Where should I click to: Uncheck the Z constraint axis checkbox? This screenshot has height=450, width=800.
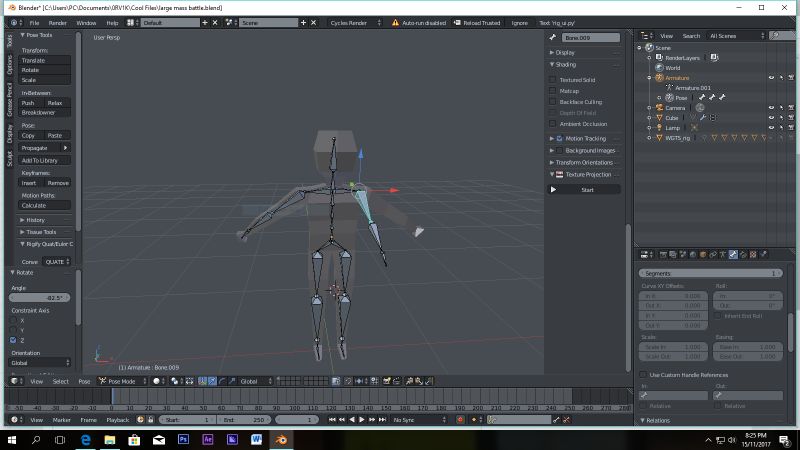(13, 340)
